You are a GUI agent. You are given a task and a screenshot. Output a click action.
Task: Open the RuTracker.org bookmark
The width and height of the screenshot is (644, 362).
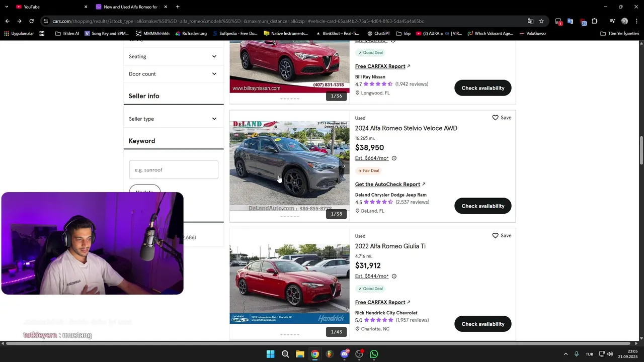point(191,34)
